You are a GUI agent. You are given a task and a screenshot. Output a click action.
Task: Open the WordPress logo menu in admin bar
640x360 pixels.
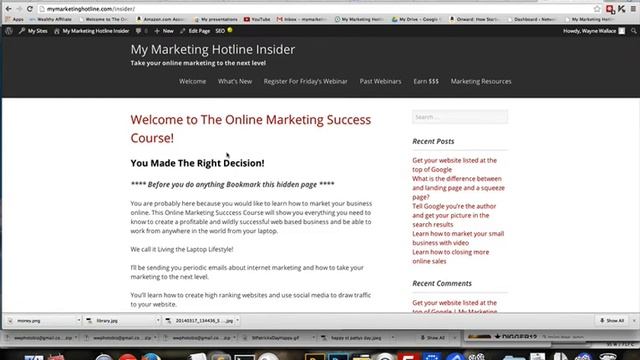pos(9,31)
